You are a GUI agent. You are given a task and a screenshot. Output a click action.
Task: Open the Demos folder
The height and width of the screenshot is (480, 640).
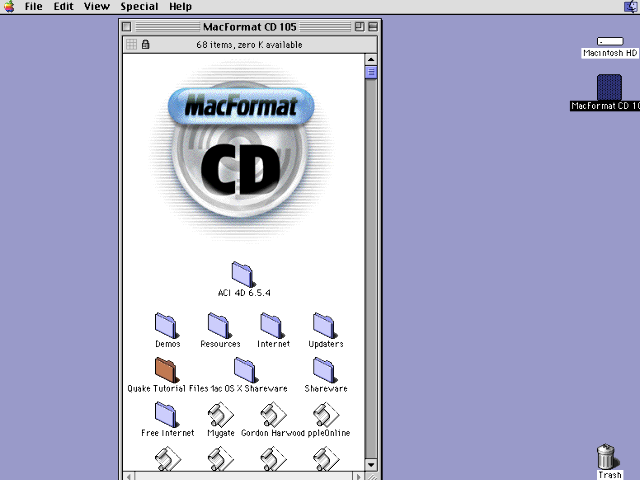coord(166,326)
